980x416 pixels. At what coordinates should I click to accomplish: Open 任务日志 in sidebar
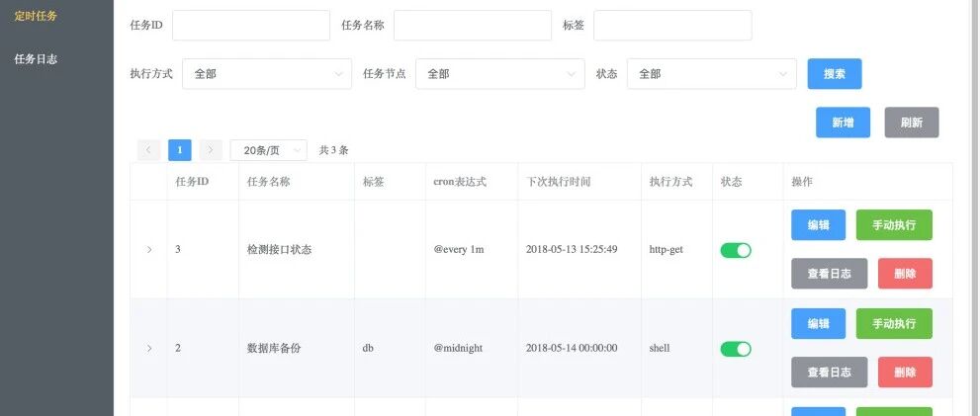coord(36,58)
